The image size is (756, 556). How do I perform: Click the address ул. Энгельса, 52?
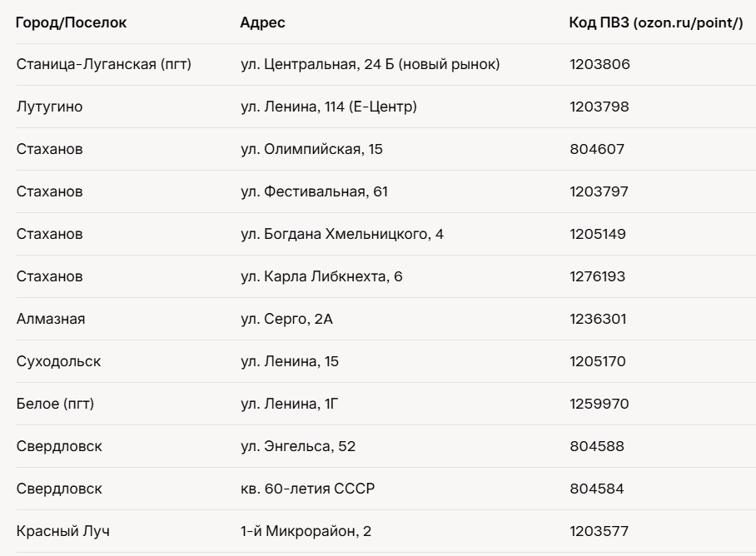[297, 446]
